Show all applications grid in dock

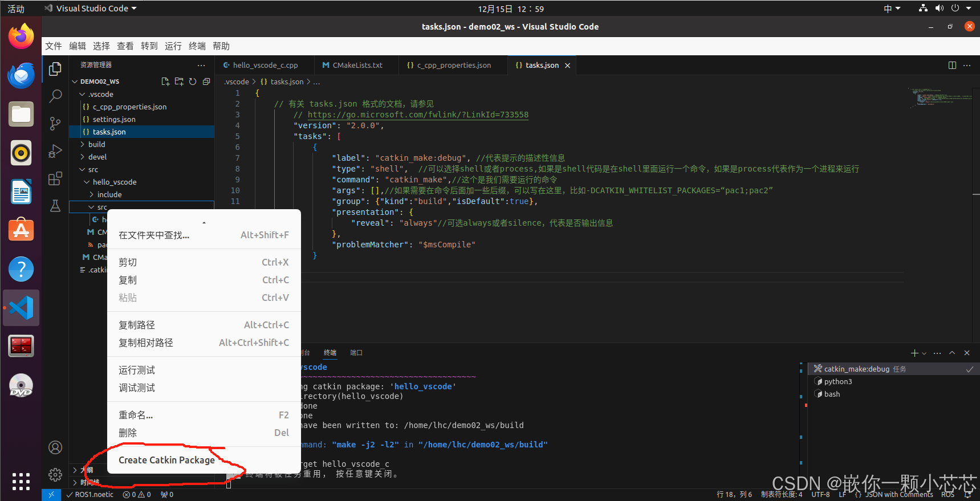pos(21,482)
